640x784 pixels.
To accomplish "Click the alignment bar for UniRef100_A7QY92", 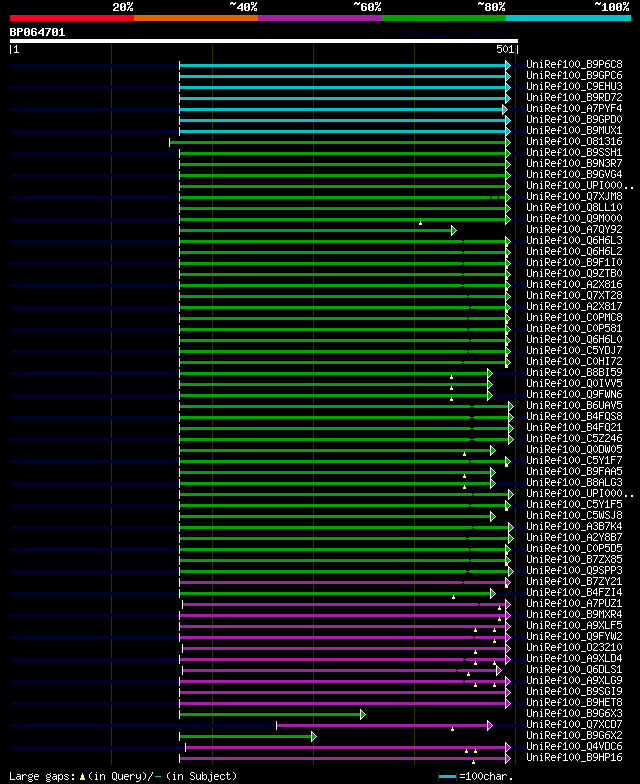I will click(316, 230).
